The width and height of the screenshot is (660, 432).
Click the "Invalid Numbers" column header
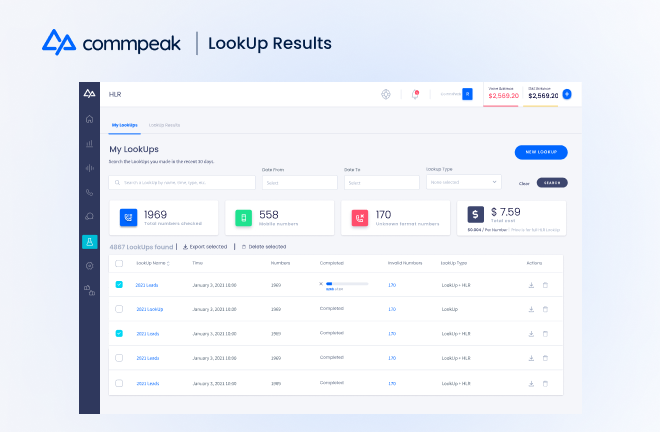[x=405, y=263]
